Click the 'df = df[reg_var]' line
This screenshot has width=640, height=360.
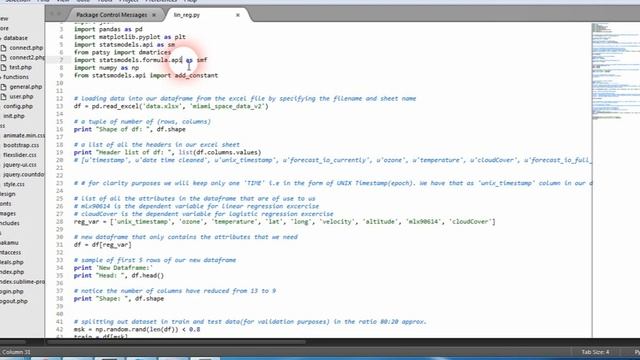[x=102, y=245]
